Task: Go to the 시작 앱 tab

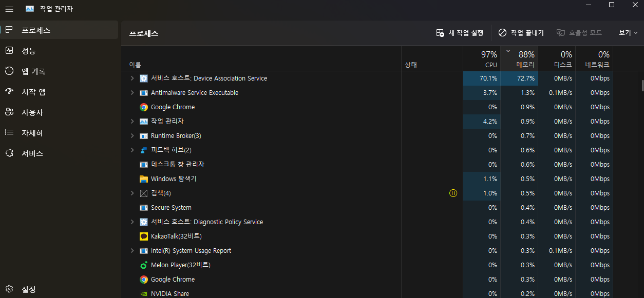Action: pos(59,92)
